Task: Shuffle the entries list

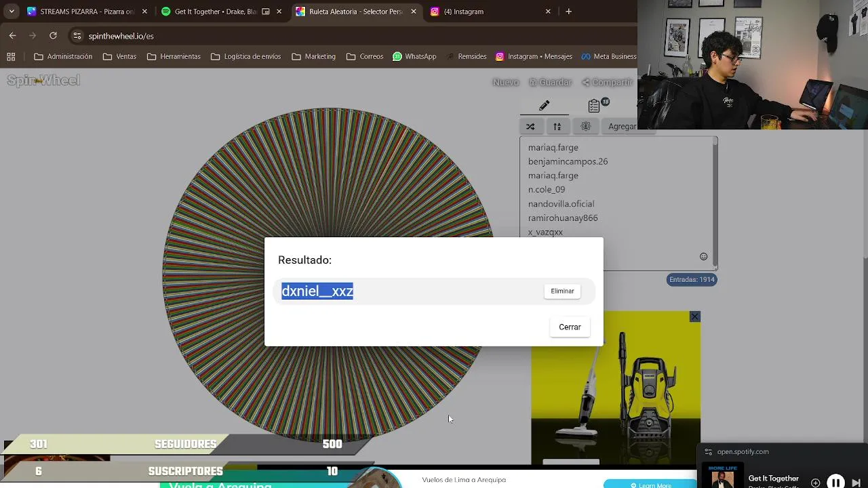Action: (530, 126)
